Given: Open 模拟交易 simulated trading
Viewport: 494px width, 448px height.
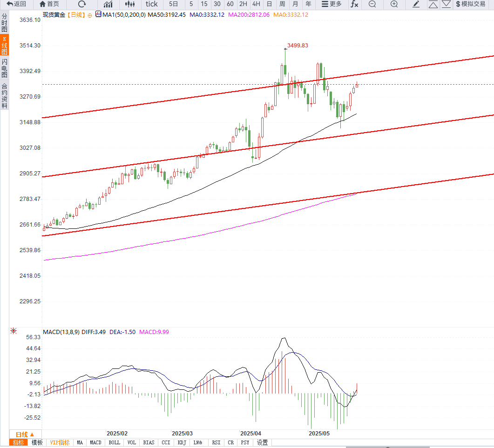Looking at the screenshot, I should (471, 4).
